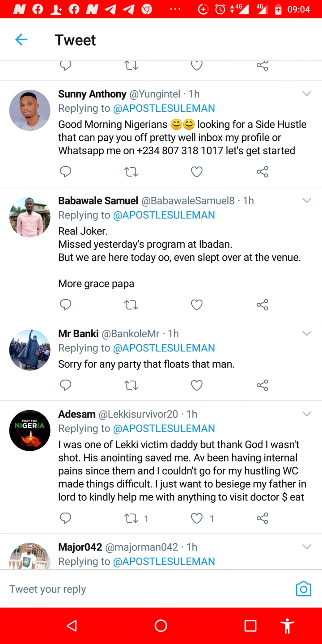Expand more options on Adesam's tweet
Image resolution: width=322 pixels, height=644 pixels.
(x=306, y=414)
